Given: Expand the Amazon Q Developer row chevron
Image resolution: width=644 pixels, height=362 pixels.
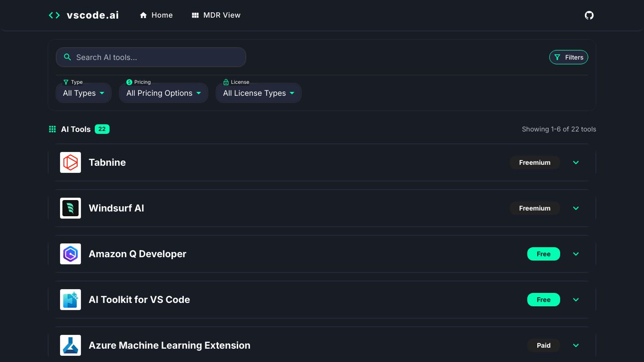Looking at the screenshot, I should 576,254.
